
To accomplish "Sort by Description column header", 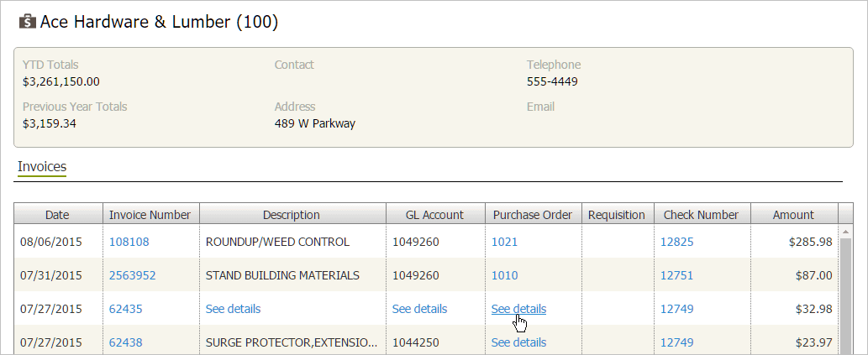I will [x=292, y=215].
